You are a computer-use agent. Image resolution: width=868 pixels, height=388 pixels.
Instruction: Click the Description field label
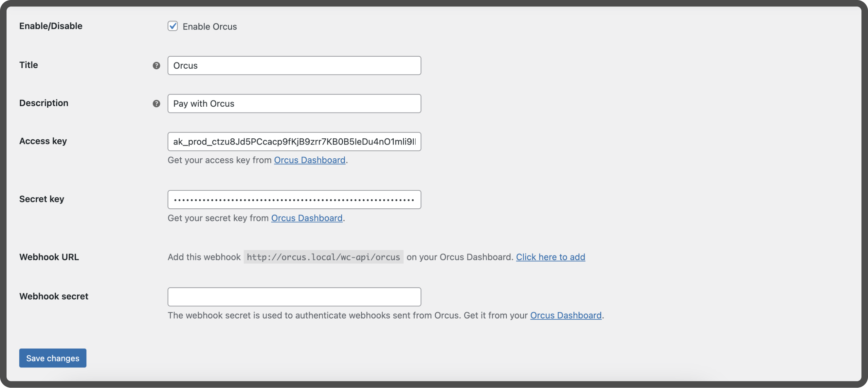pyautogui.click(x=44, y=103)
